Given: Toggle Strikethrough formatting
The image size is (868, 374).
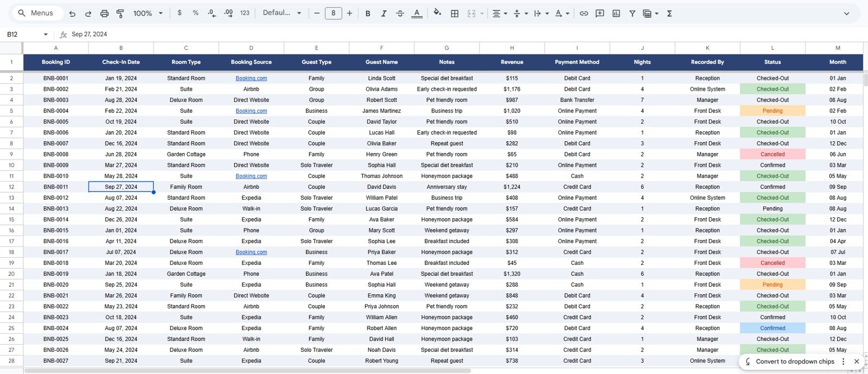Looking at the screenshot, I should (400, 14).
